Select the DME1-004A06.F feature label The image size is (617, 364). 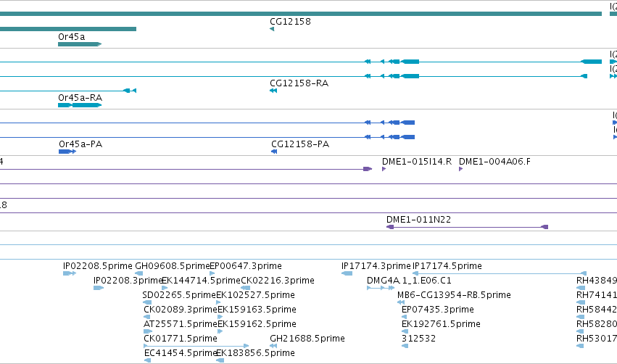pyautogui.click(x=494, y=162)
